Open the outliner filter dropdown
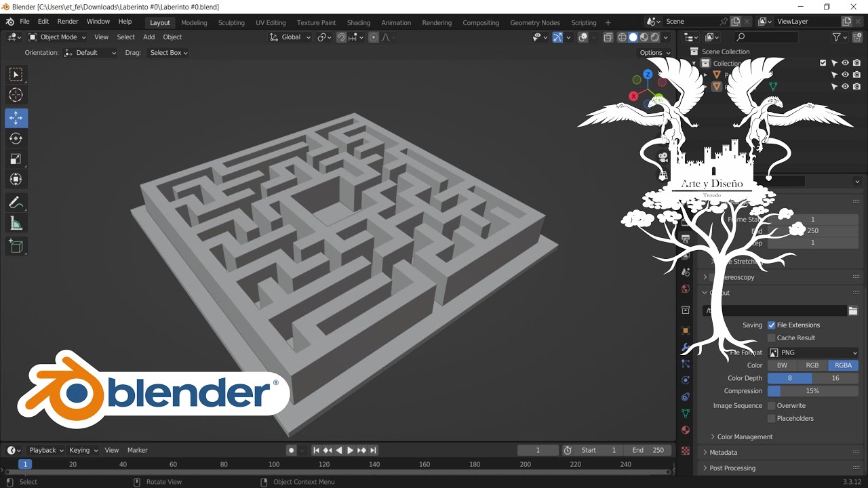Viewport: 868px width, 488px height. click(x=840, y=37)
